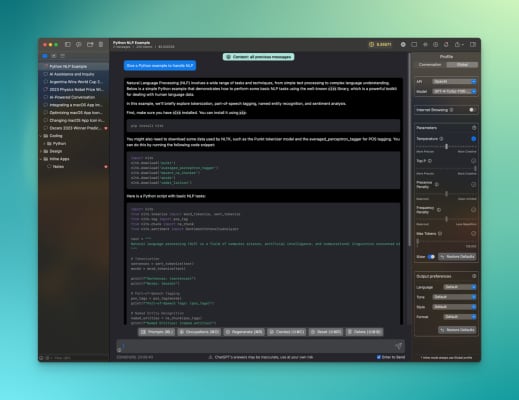Click the info icon beside Top P
Viewport: 519px width, 400px height.
coord(430,161)
